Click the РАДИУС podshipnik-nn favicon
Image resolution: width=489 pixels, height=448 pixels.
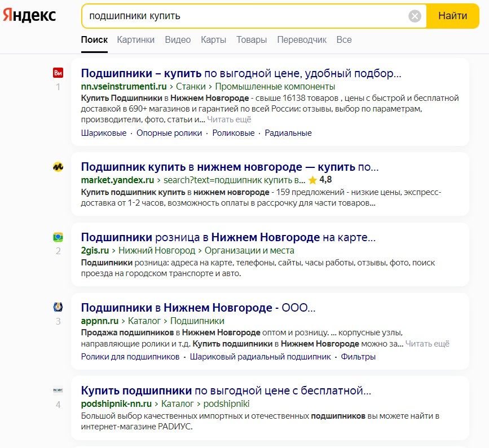tap(58, 391)
